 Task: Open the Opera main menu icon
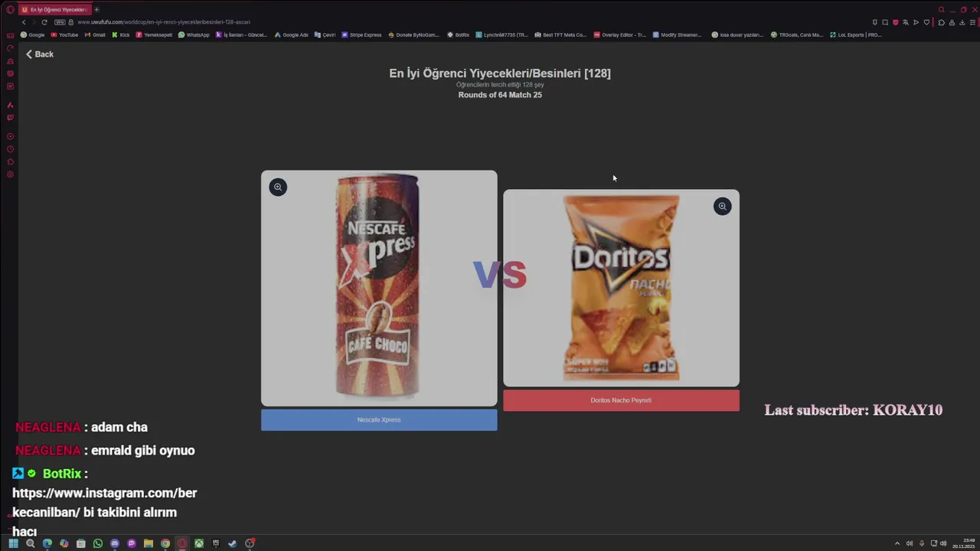click(10, 10)
